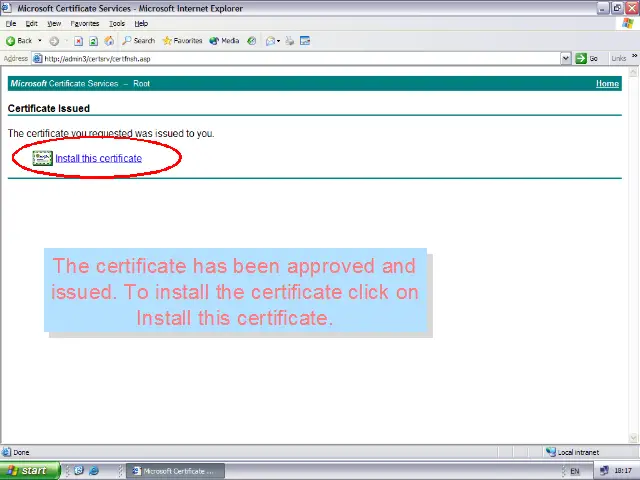Show the History pane icon
Image resolution: width=640 pixels, height=480 pixels.
tap(252, 41)
